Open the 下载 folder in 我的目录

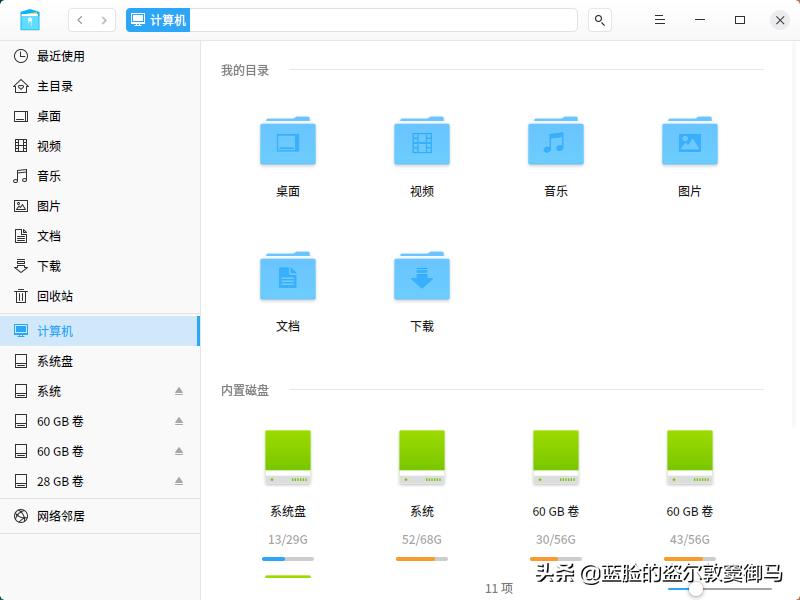pyautogui.click(x=421, y=277)
